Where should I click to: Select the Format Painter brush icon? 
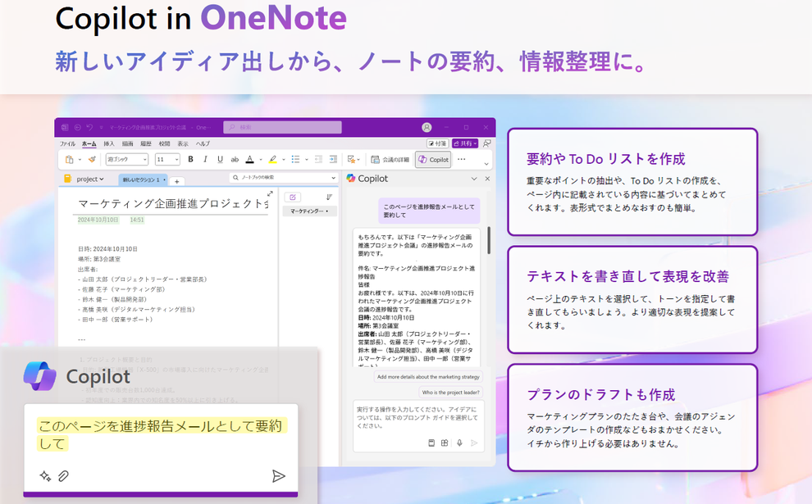[92, 159]
